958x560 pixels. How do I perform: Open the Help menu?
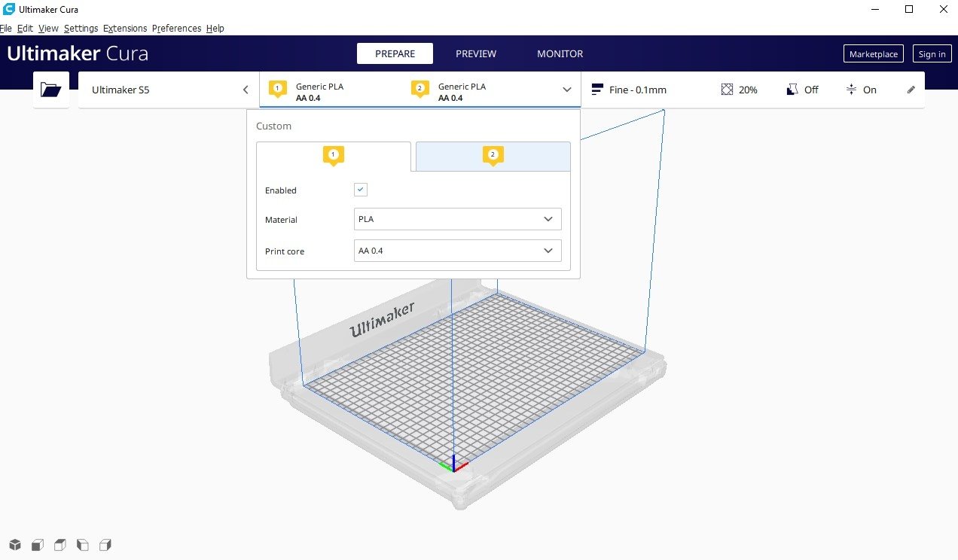(x=215, y=28)
